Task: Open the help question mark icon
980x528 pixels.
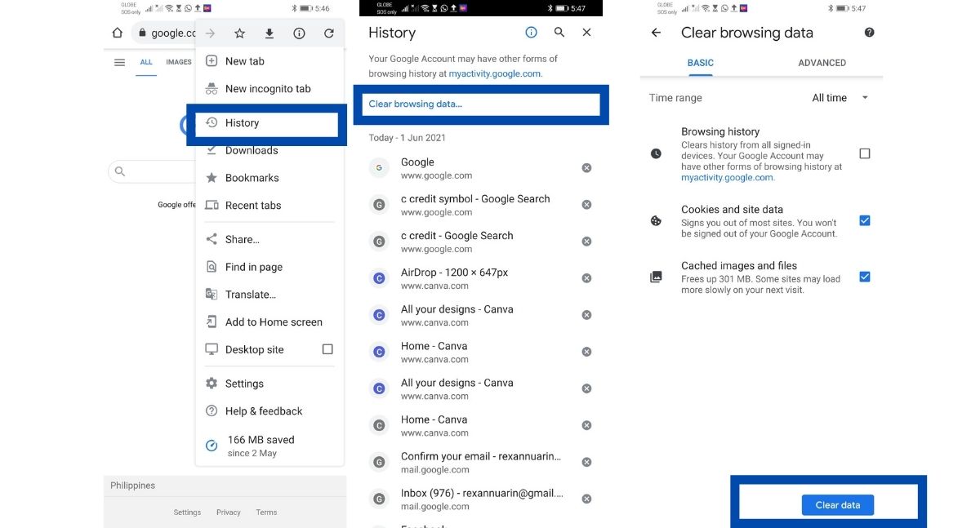Action: tap(869, 33)
